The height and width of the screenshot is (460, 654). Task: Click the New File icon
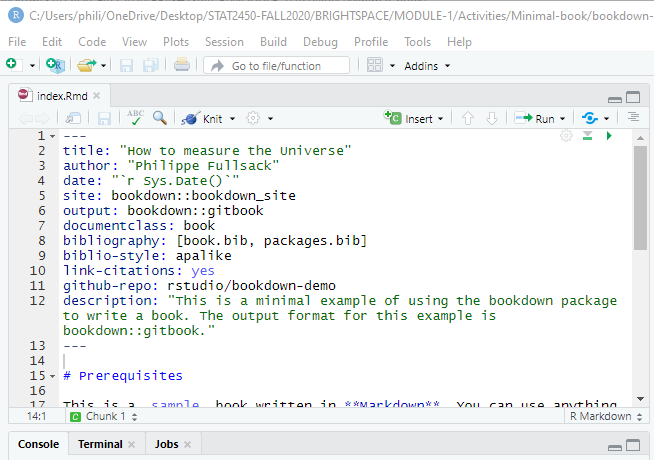click(x=12, y=65)
